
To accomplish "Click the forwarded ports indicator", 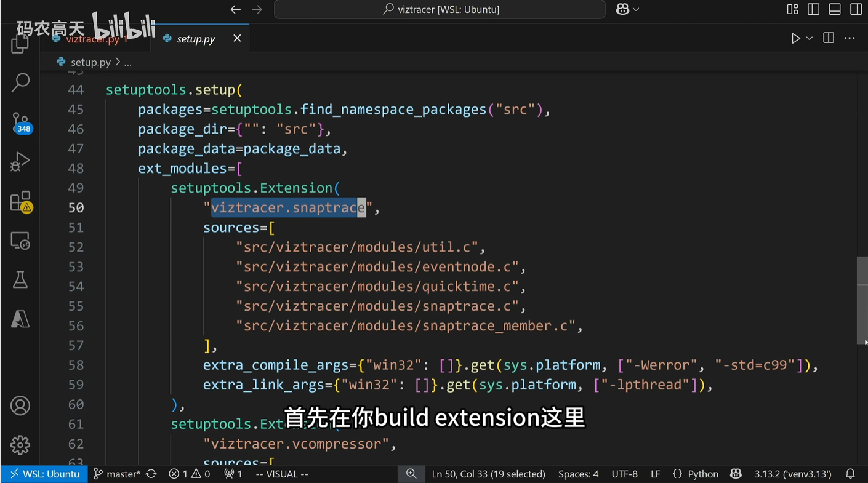I will point(233,474).
